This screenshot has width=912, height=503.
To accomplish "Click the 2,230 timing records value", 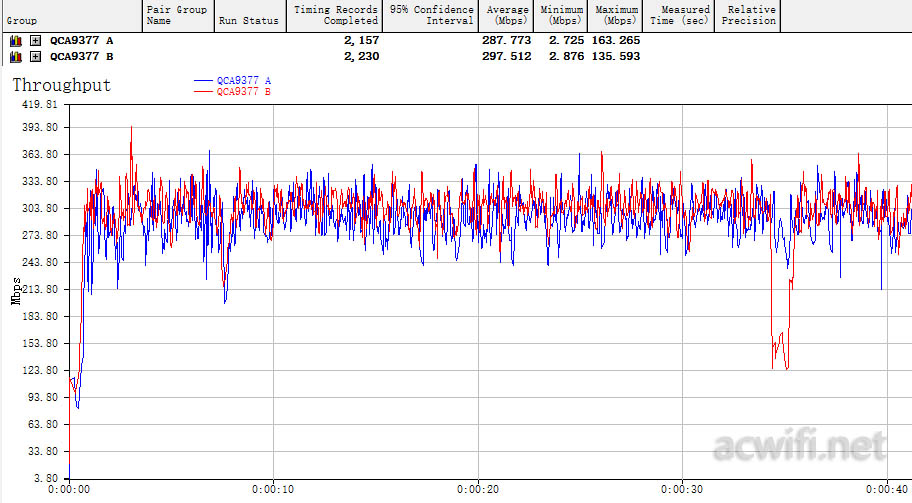I will pos(361,56).
